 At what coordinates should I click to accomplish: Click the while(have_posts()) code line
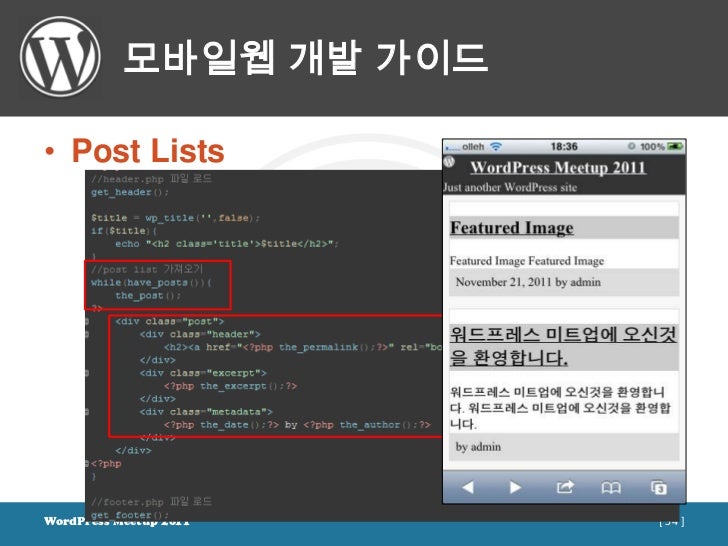151,282
